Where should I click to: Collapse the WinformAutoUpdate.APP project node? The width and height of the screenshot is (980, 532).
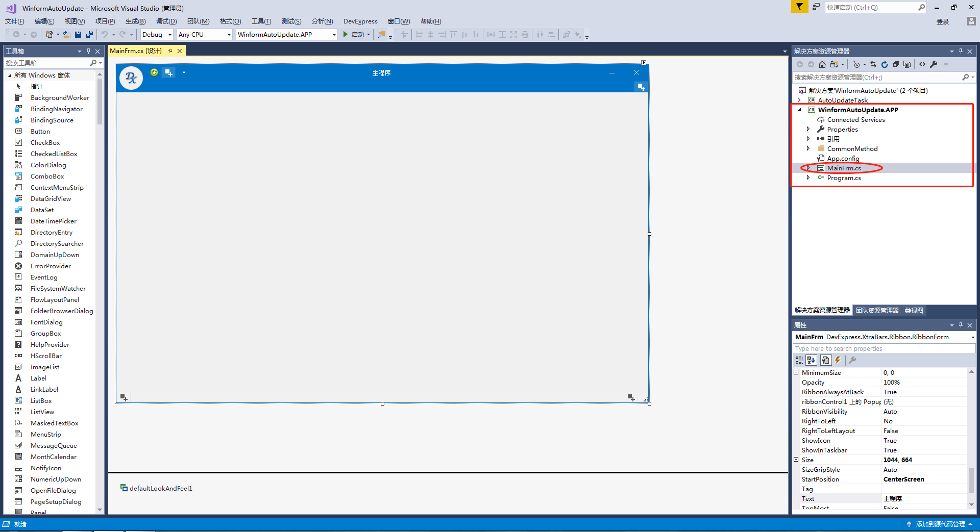click(x=799, y=110)
